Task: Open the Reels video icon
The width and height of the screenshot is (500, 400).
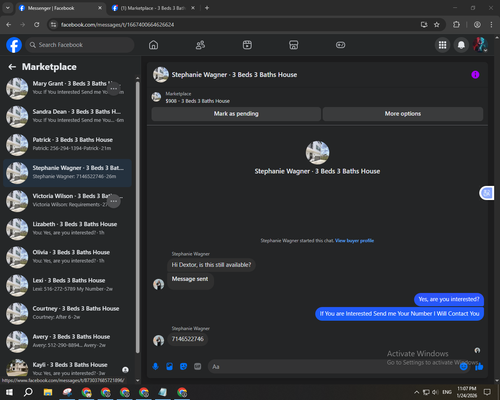Action: (247, 45)
